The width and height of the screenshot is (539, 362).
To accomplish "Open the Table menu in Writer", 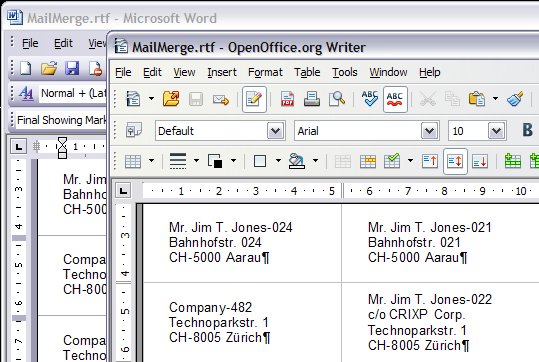I will (307, 72).
